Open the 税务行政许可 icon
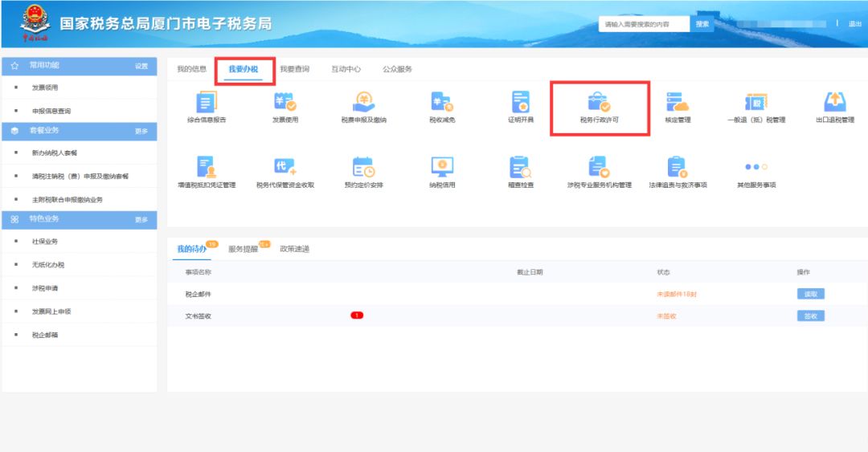Image resolution: width=868 pixels, height=452 pixels. (x=599, y=102)
